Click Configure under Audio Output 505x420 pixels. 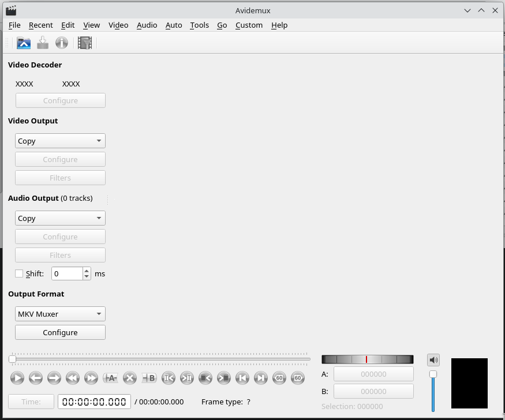[60, 237]
